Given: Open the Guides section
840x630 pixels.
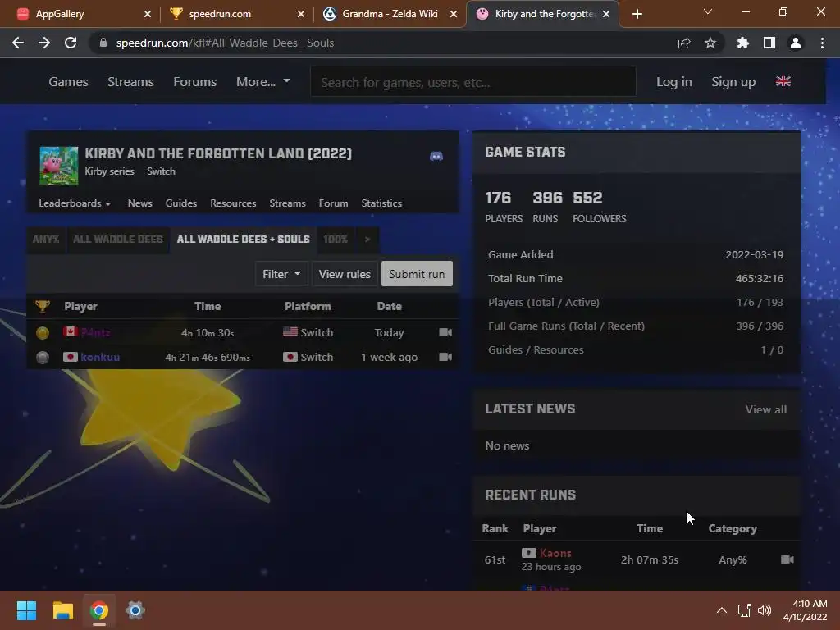Looking at the screenshot, I should (181, 203).
